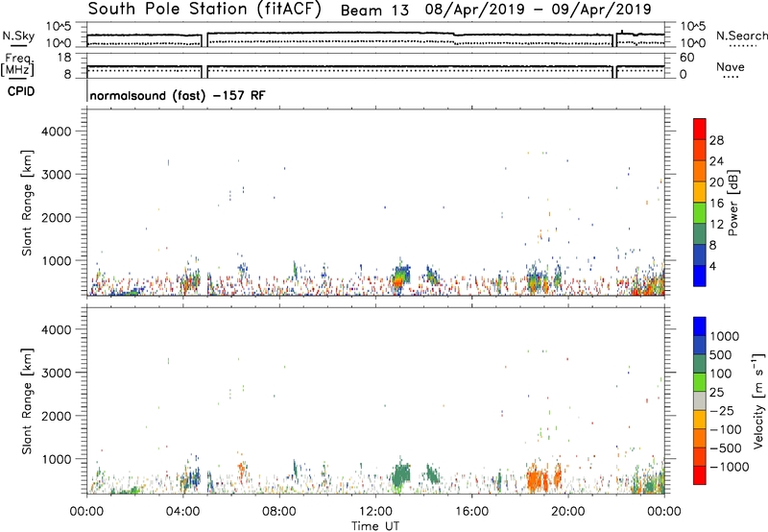Click the "16" power colorbar tick label

tap(716, 204)
